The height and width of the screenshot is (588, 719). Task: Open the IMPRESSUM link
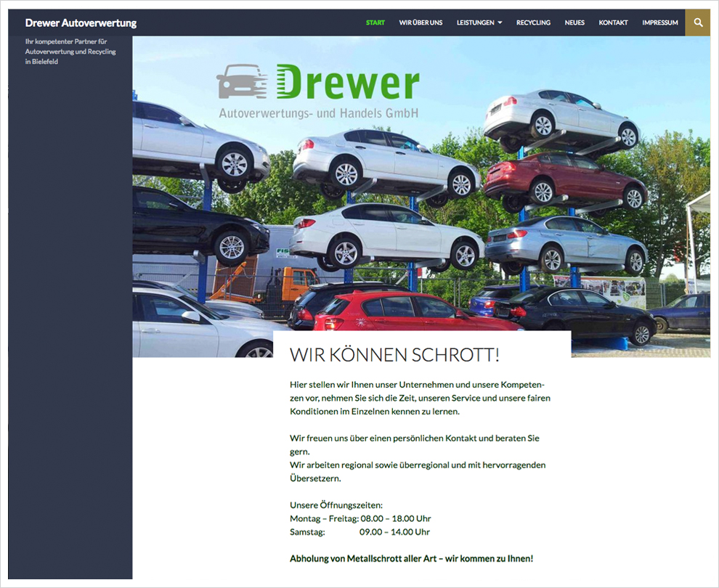[x=659, y=23]
